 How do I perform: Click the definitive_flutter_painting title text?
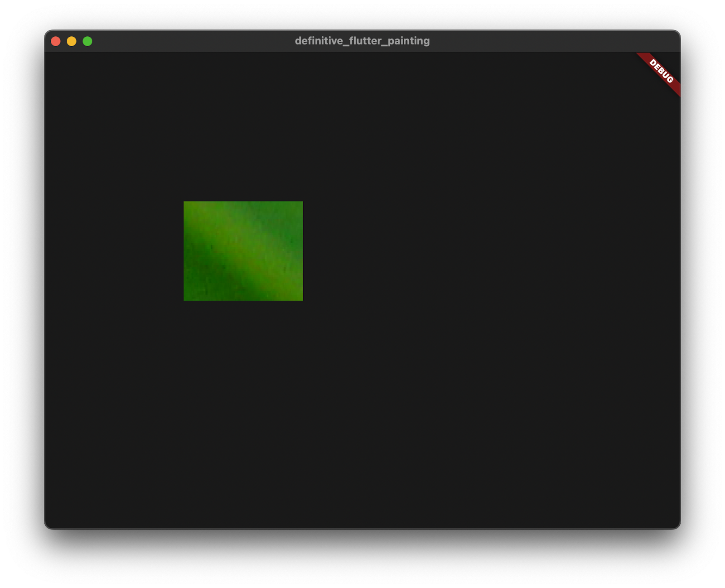tap(362, 40)
